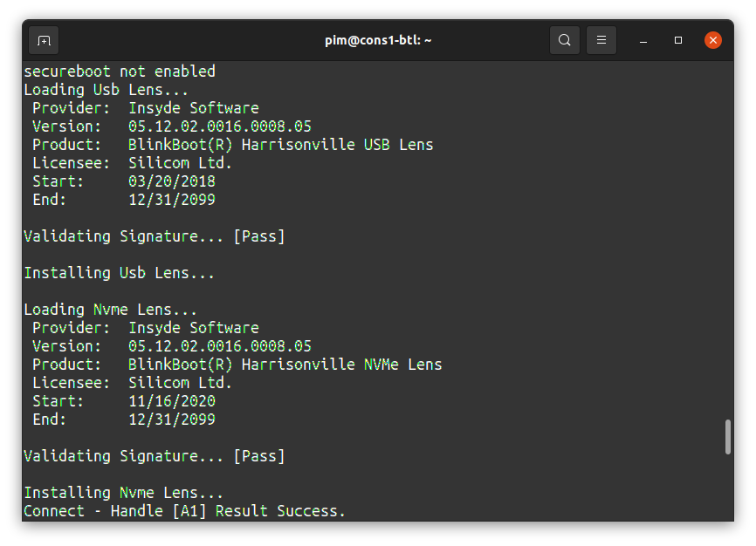Maximize the terminal window
Screen dimensions: 756x546
(x=678, y=40)
